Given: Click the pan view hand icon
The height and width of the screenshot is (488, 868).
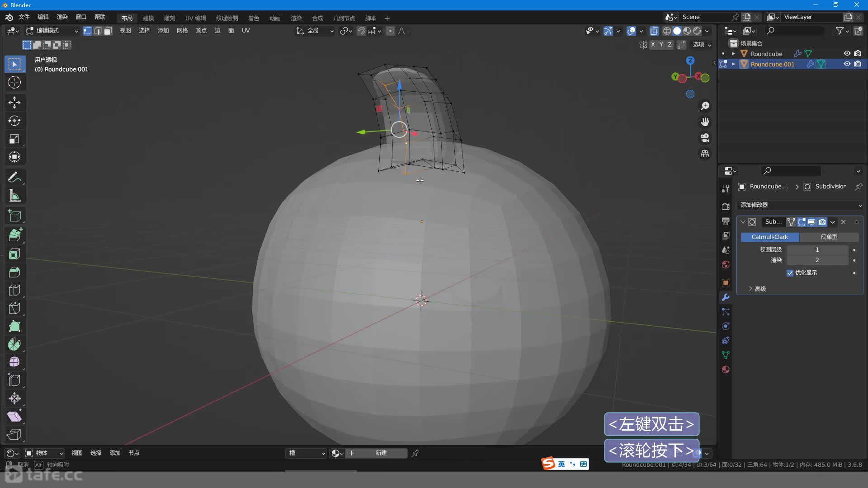Looking at the screenshot, I should [705, 122].
